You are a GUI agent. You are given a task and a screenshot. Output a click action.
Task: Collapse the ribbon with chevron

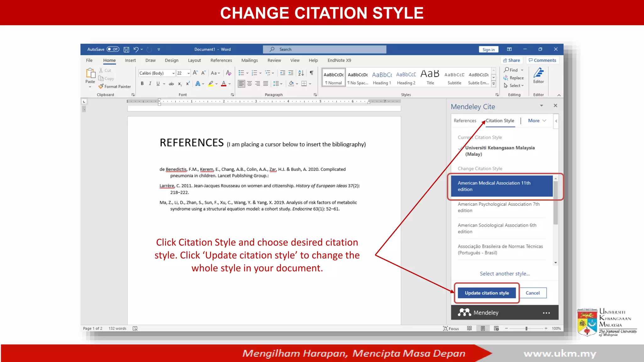coord(559,95)
